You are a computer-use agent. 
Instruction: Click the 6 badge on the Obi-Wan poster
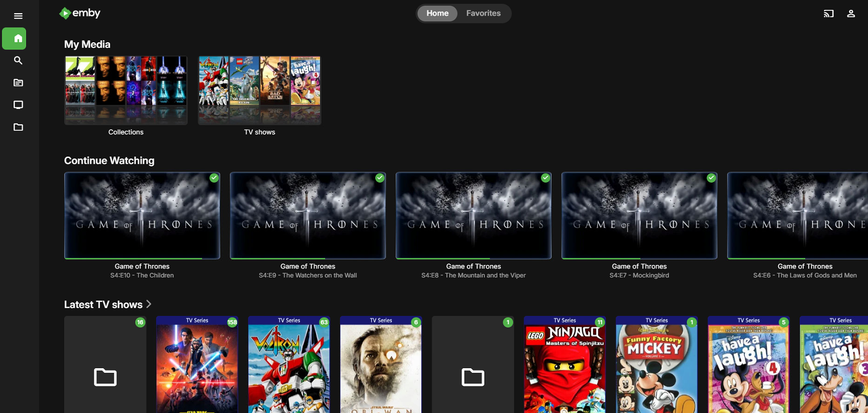[416, 322]
